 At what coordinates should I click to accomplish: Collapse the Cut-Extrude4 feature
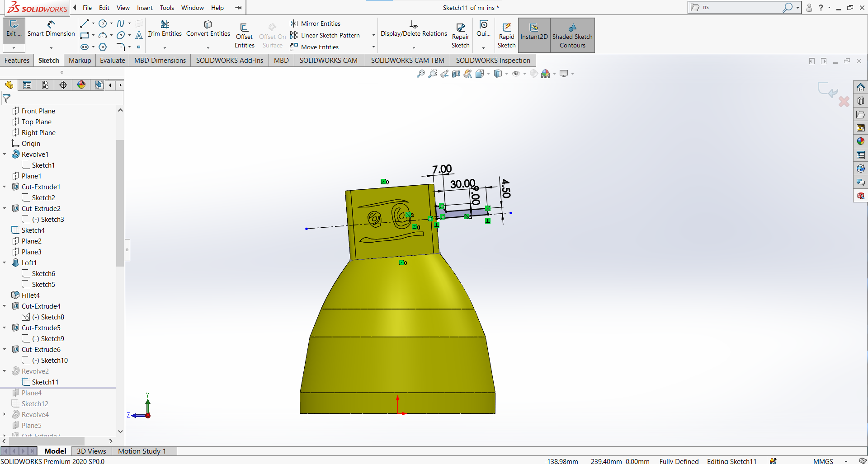[5, 306]
